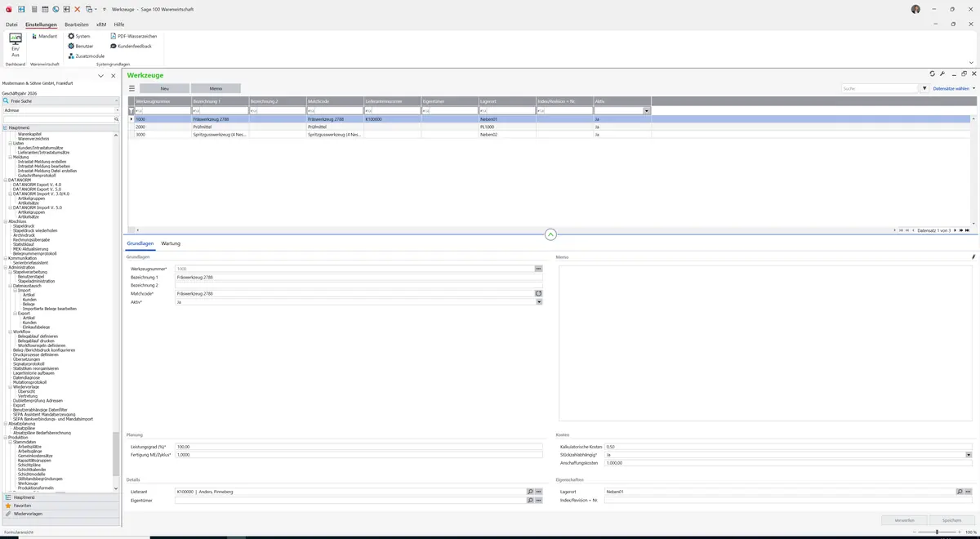Screen dimensions: 980x539
Task: Click the Verwerfen button
Action: click(904, 519)
